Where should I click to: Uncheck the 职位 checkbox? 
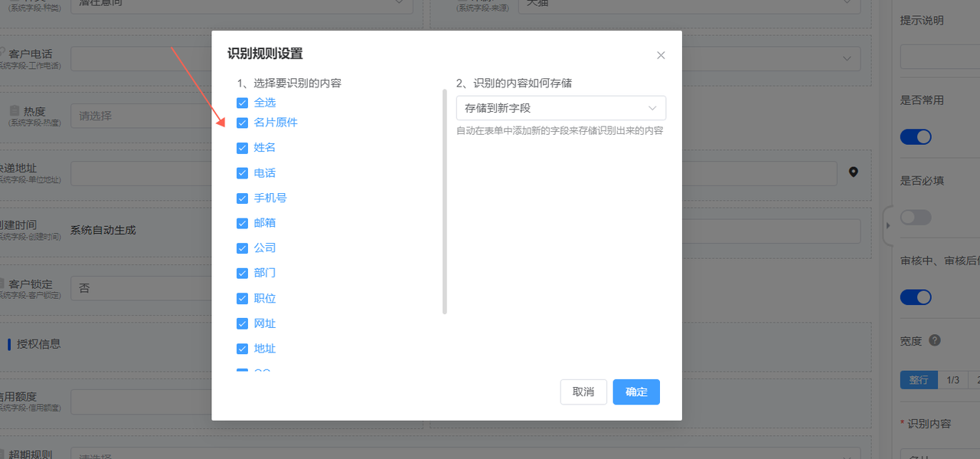242,298
